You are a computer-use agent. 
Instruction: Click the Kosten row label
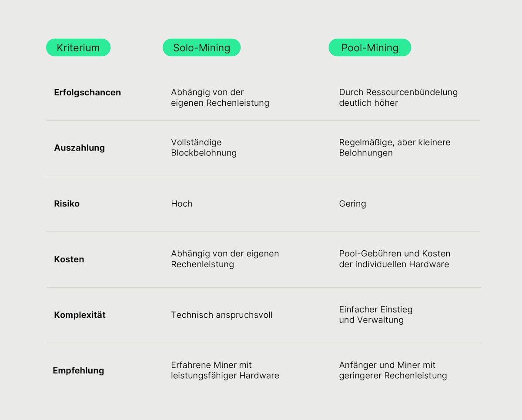click(69, 259)
